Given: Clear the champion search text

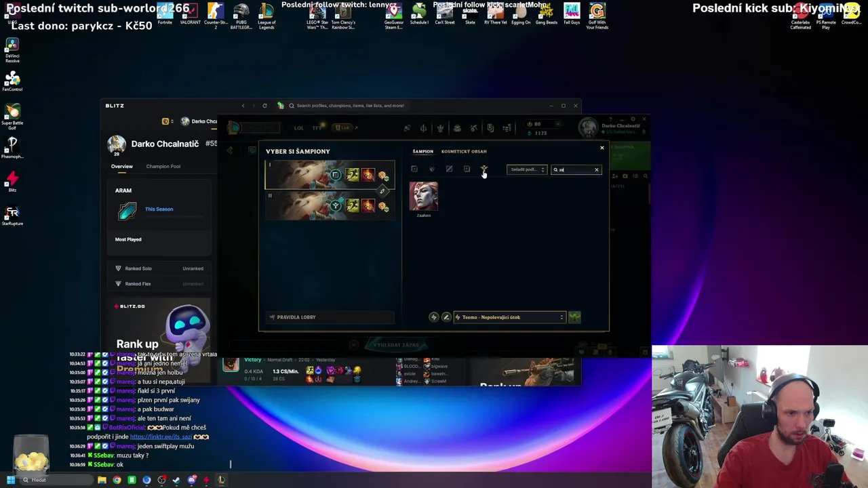Looking at the screenshot, I should (597, 169).
